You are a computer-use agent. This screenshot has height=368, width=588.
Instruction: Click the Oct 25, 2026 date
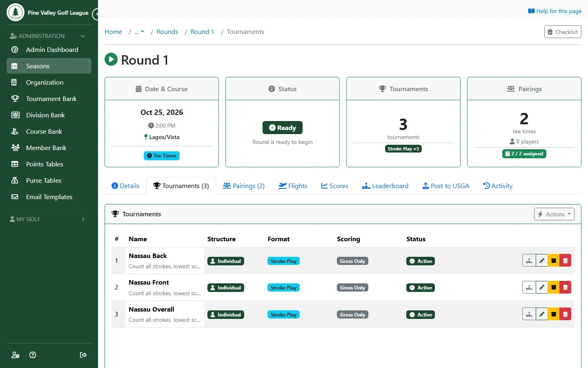(x=162, y=112)
